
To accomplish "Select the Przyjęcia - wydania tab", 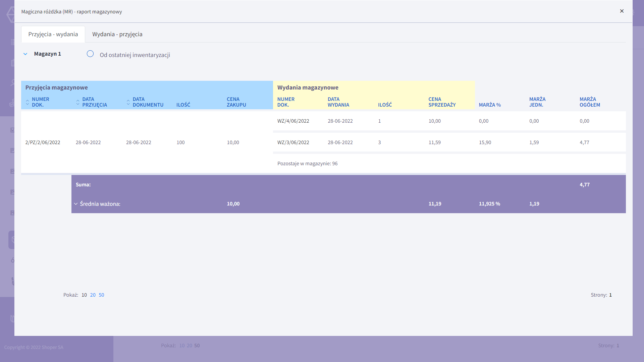I will click(x=53, y=34).
